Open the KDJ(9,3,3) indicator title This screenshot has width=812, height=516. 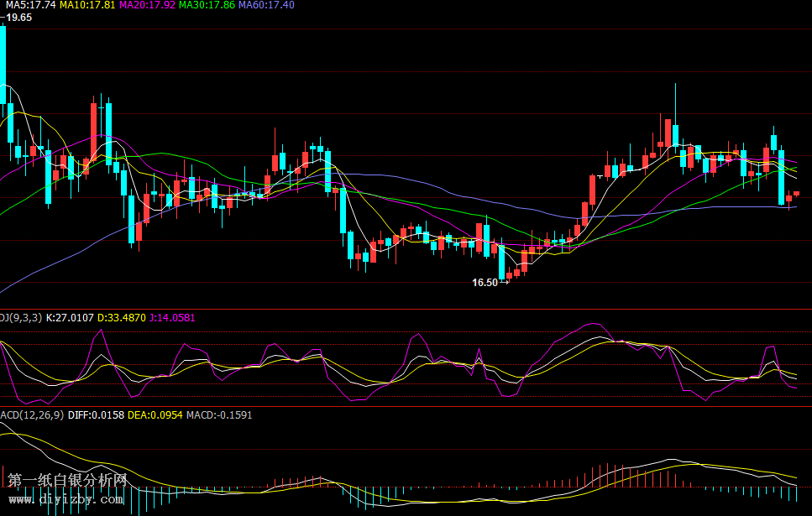[18, 318]
